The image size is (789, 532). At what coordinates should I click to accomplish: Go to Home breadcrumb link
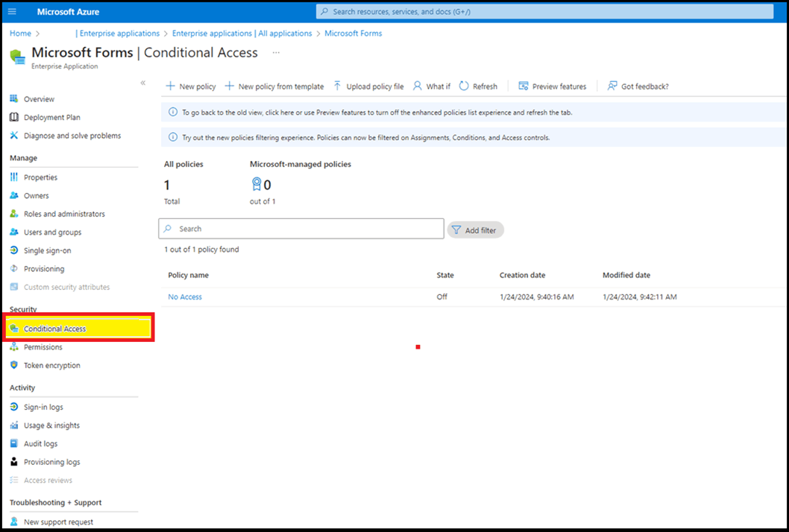tap(20, 34)
